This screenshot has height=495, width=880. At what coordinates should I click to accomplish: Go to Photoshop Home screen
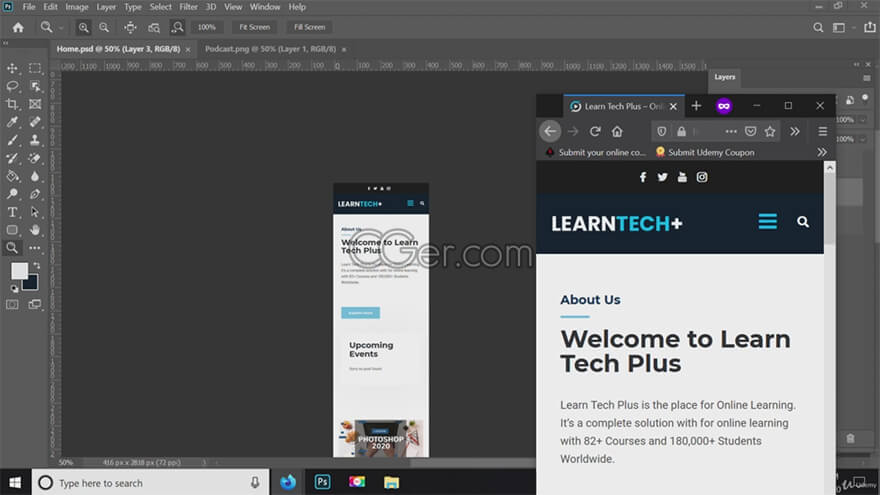click(18, 27)
